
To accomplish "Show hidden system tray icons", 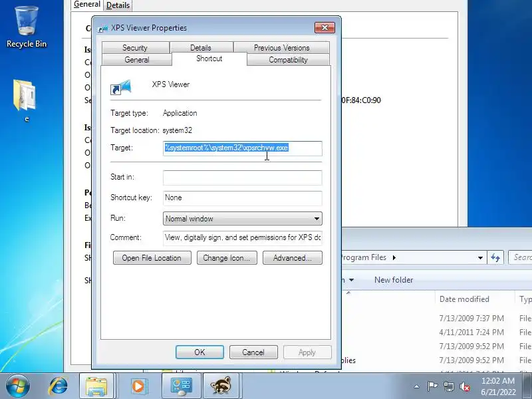I will click(417, 386).
